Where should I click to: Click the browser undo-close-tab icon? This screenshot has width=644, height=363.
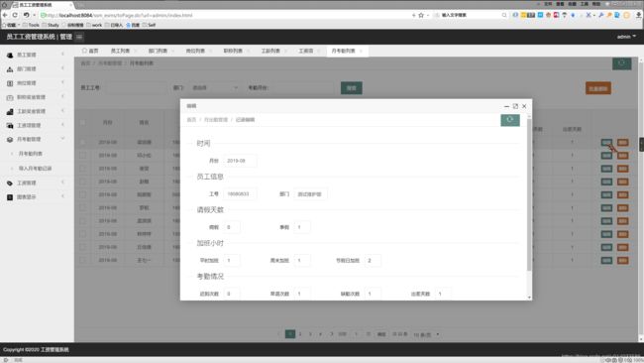point(27,15)
